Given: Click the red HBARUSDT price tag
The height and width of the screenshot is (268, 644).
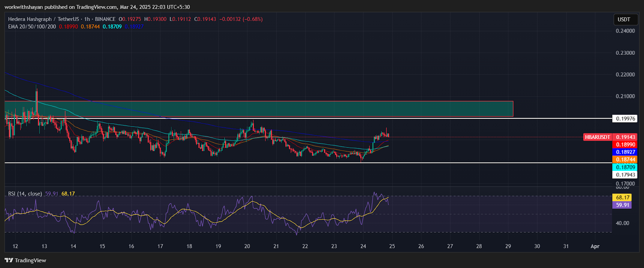Looking at the screenshot, I should 597,137.
